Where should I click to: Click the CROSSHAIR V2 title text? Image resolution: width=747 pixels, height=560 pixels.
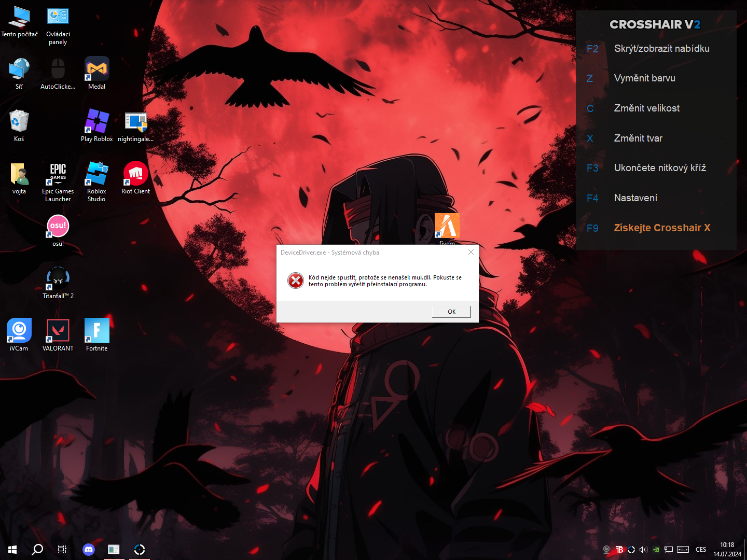655,24
